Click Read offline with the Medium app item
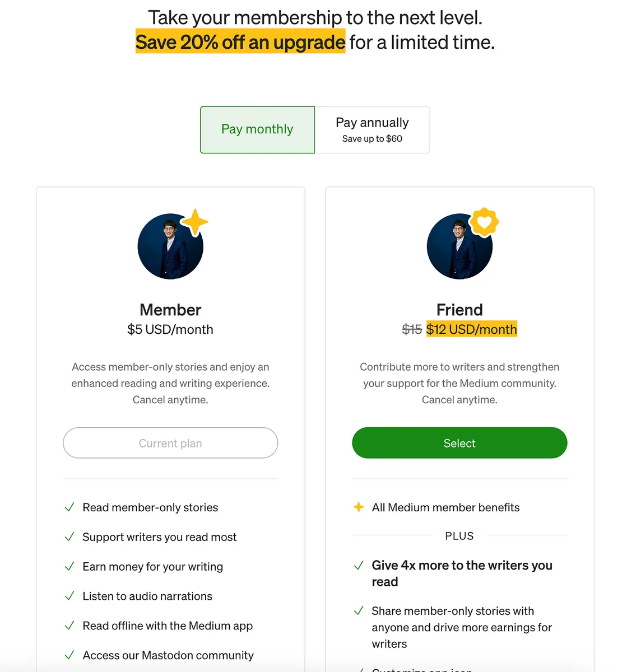Screen dimensions: 627x672 coord(168,626)
